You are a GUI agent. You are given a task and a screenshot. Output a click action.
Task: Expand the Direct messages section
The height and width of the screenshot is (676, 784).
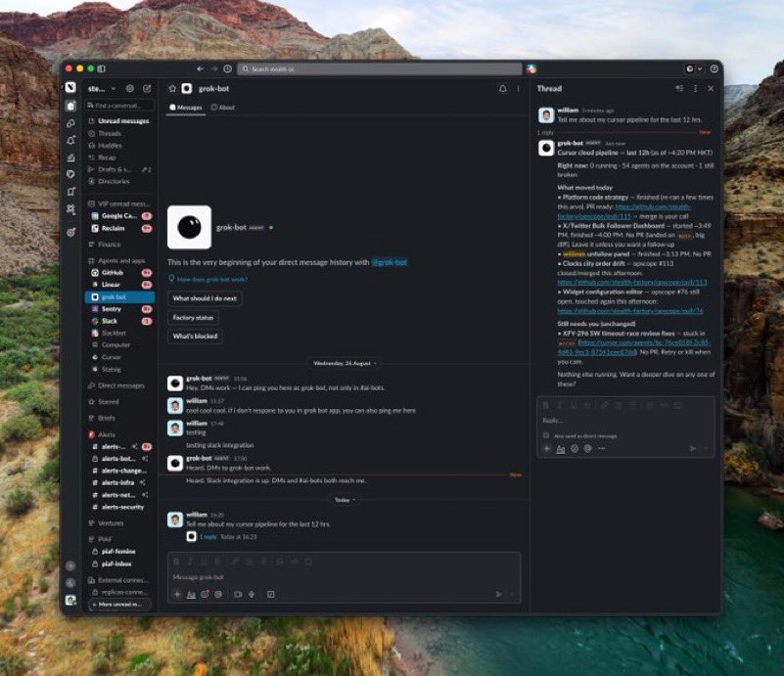coord(119,385)
